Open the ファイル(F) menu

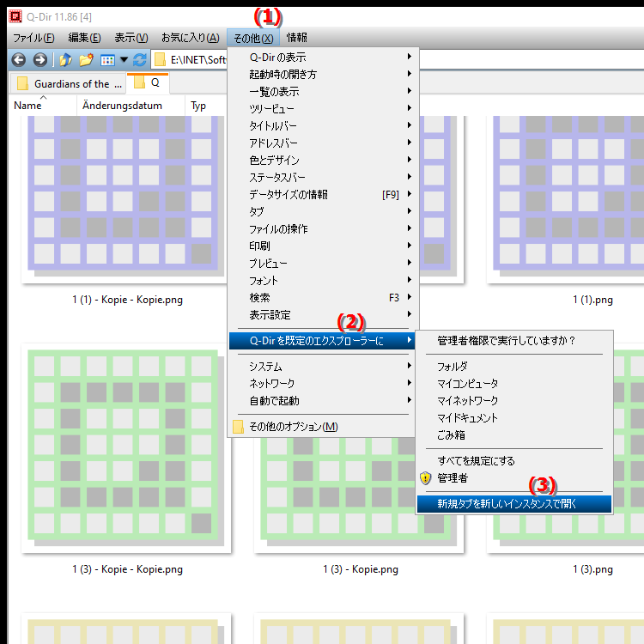tap(33, 38)
